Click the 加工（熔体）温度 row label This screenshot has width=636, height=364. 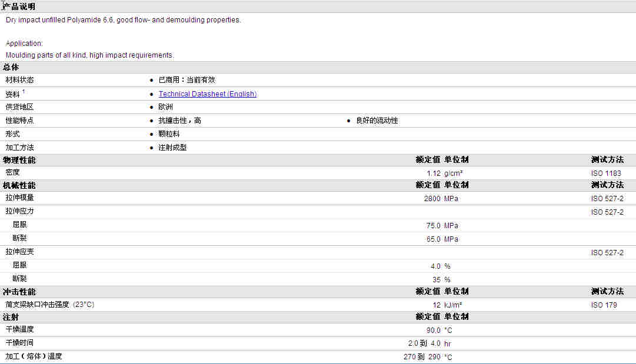(x=34, y=356)
